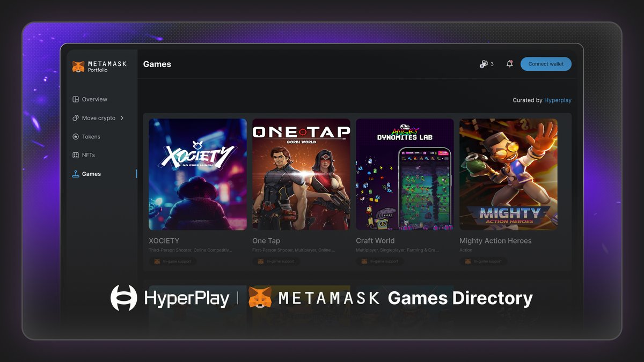Click the One Tap game title

(x=266, y=241)
